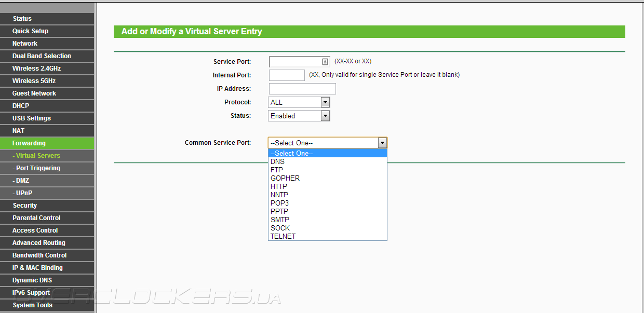Navigate to the Parental Control section

(x=47, y=218)
